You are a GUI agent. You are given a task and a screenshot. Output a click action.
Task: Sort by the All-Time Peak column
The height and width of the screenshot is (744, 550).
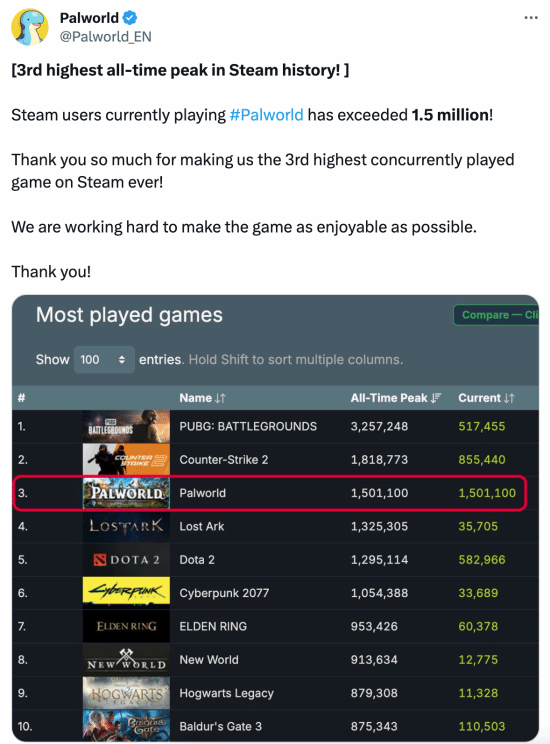pos(396,398)
